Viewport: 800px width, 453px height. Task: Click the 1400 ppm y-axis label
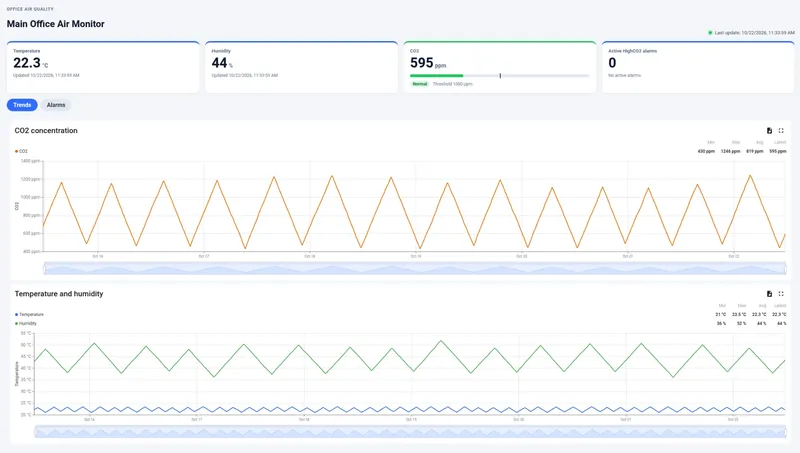pos(30,161)
